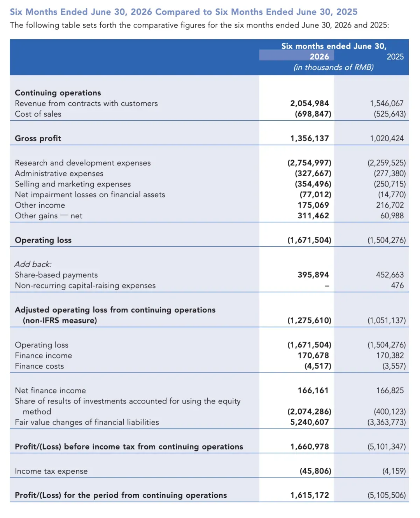Click the Income tax expense row label
The image size is (420, 518).
tap(51, 471)
